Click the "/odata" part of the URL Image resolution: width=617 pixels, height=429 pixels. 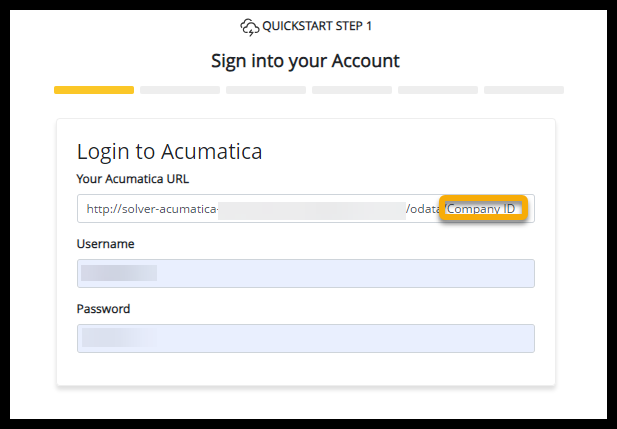pos(423,209)
